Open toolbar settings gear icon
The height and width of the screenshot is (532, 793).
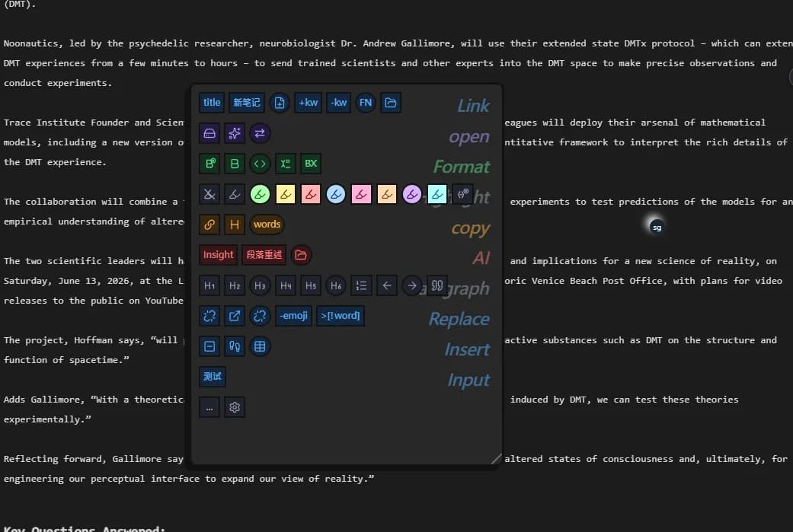pyautogui.click(x=235, y=407)
